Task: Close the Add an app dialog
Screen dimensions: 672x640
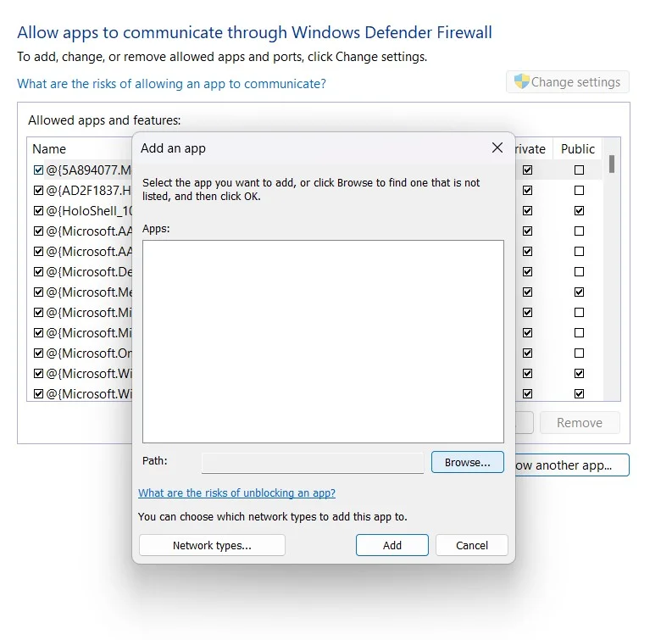Action: coord(497,147)
